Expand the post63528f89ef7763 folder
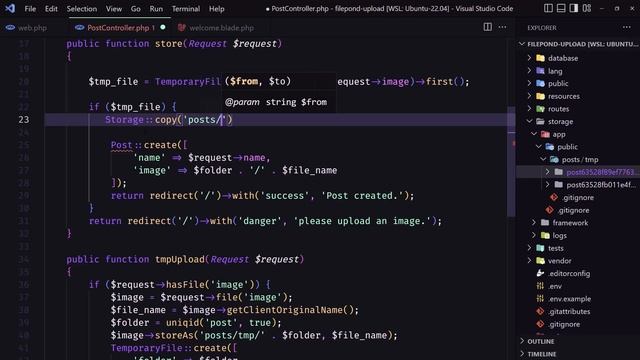 coord(548,172)
